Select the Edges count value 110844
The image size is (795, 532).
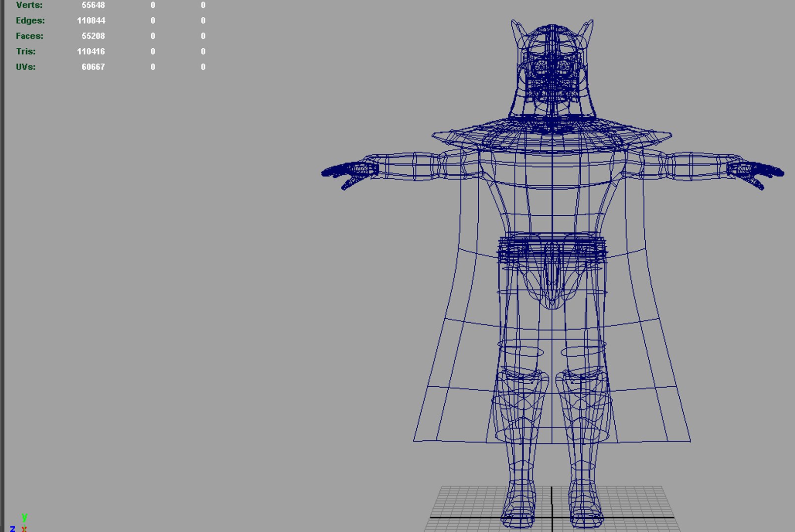click(91, 20)
